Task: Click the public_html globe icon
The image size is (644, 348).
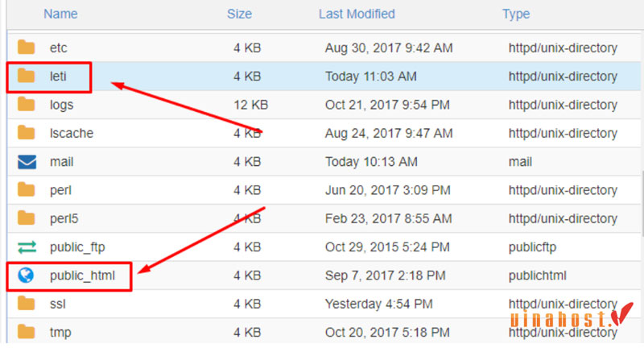Action: tap(26, 275)
